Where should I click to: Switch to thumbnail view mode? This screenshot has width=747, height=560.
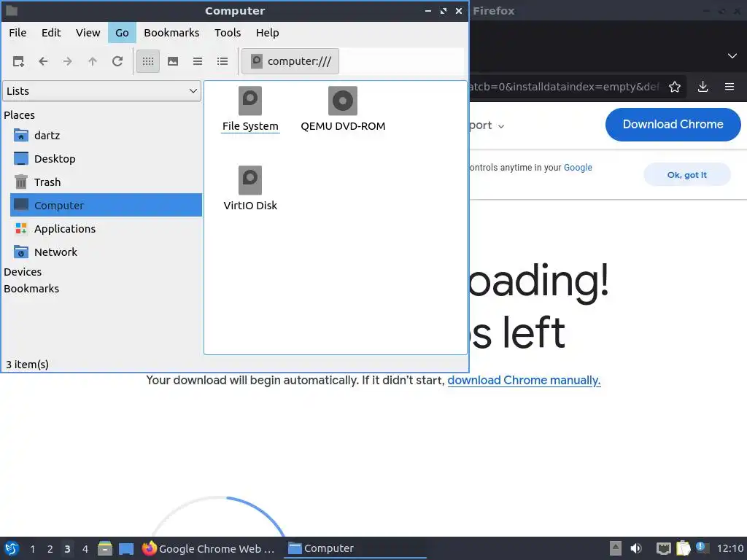(173, 61)
